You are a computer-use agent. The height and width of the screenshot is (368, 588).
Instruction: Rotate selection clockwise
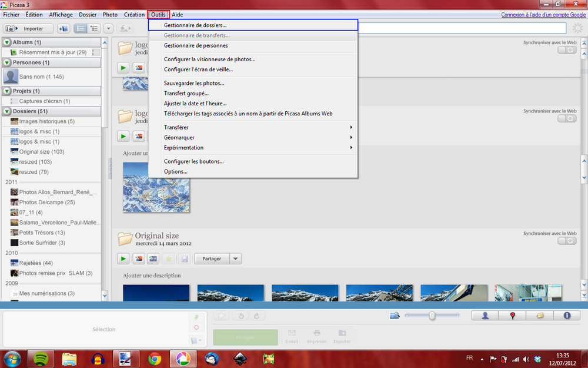pyautogui.click(x=257, y=316)
